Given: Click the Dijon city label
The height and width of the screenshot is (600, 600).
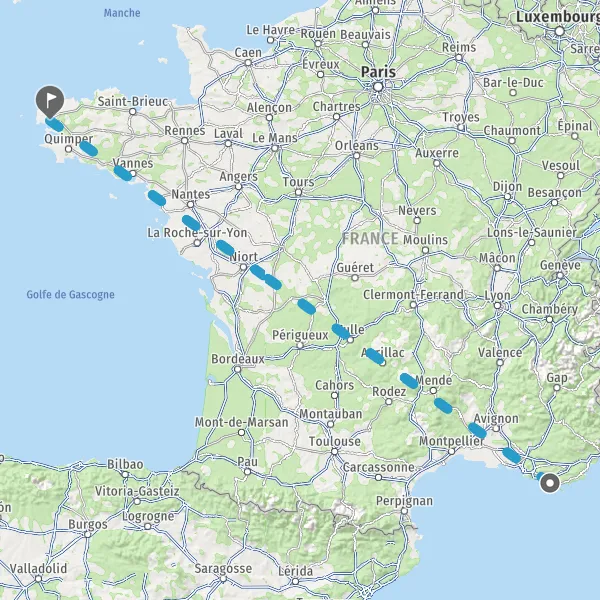Looking at the screenshot, I should (x=507, y=187).
